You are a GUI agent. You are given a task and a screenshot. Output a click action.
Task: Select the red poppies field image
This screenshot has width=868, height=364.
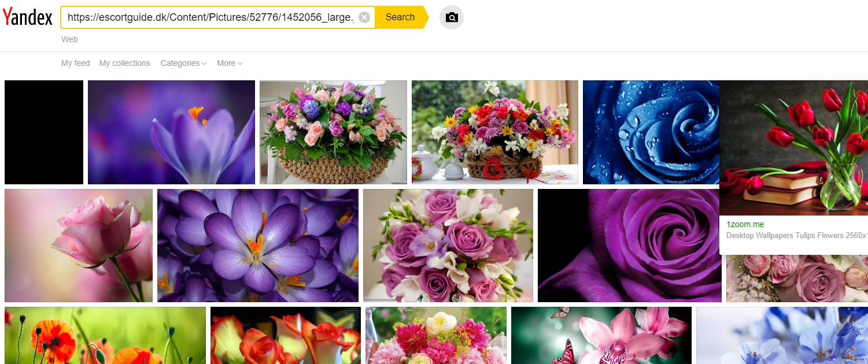click(105, 335)
